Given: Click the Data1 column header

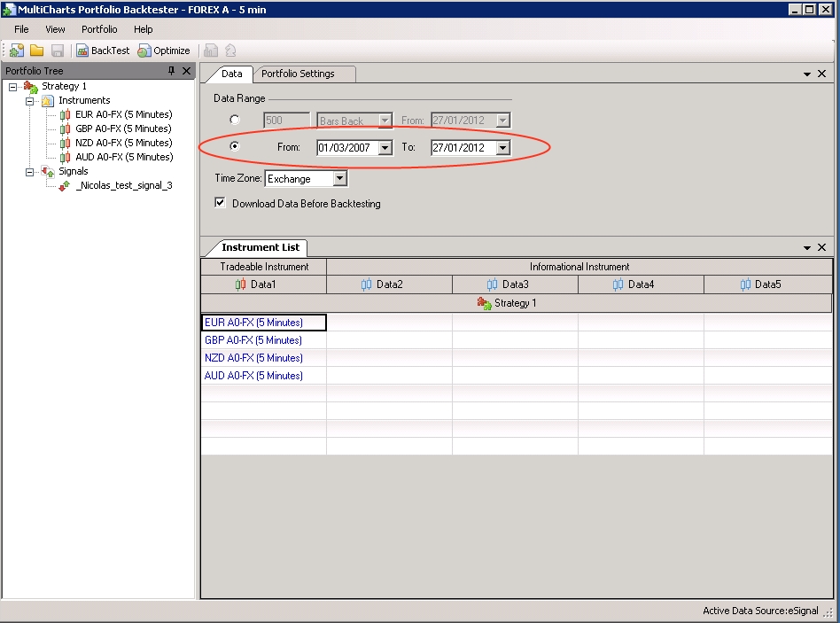Looking at the screenshot, I should (263, 284).
